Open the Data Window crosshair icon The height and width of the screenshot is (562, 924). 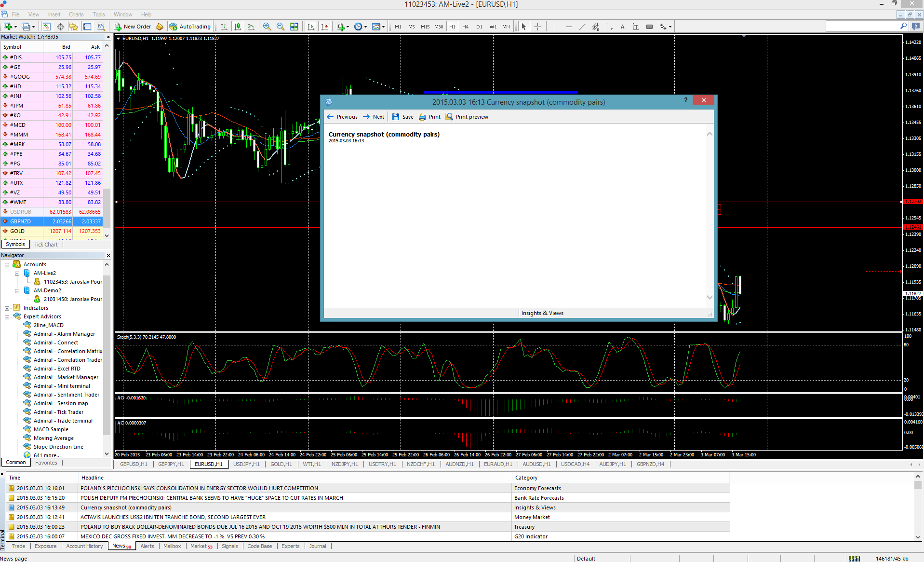[x=60, y=27]
